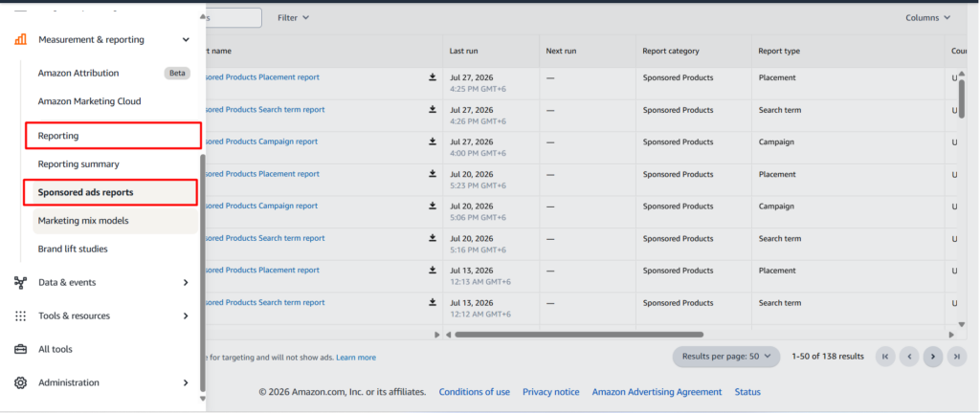Click the '1-50 of 138 results' text
Screen dimensions: 980x413
828,357
